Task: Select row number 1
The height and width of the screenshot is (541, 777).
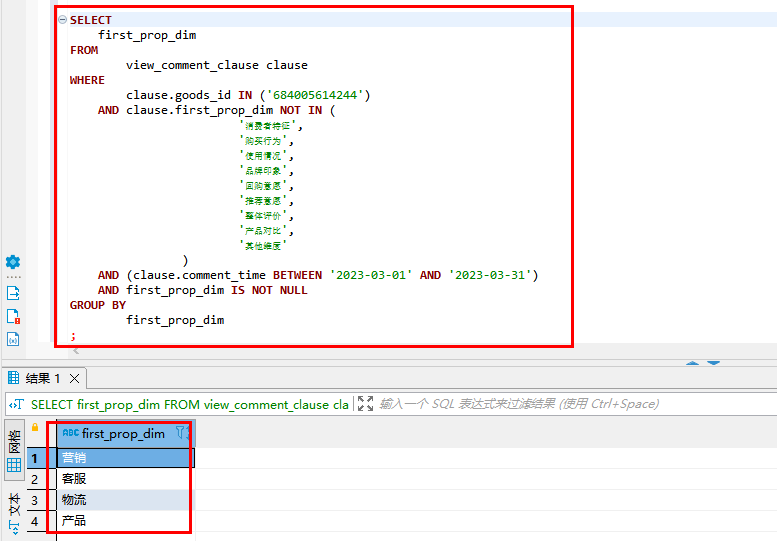Action: coord(35,458)
